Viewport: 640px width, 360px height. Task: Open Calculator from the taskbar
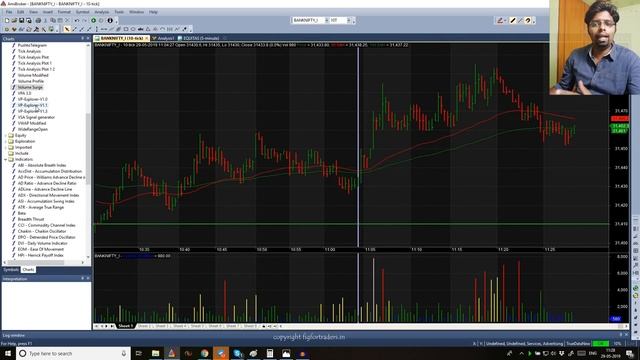[x=270, y=353]
